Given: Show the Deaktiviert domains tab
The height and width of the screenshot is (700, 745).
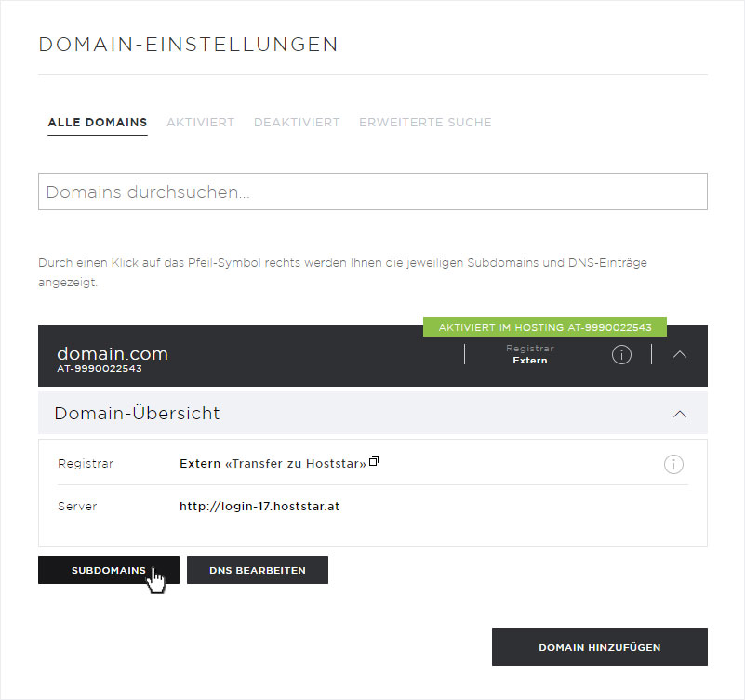Looking at the screenshot, I should (x=297, y=123).
